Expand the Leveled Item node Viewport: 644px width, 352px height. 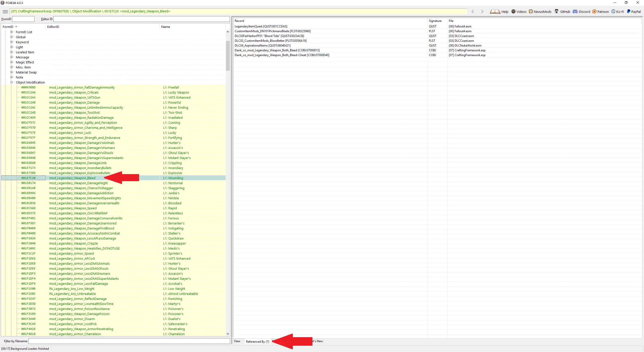[x=11, y=52]
